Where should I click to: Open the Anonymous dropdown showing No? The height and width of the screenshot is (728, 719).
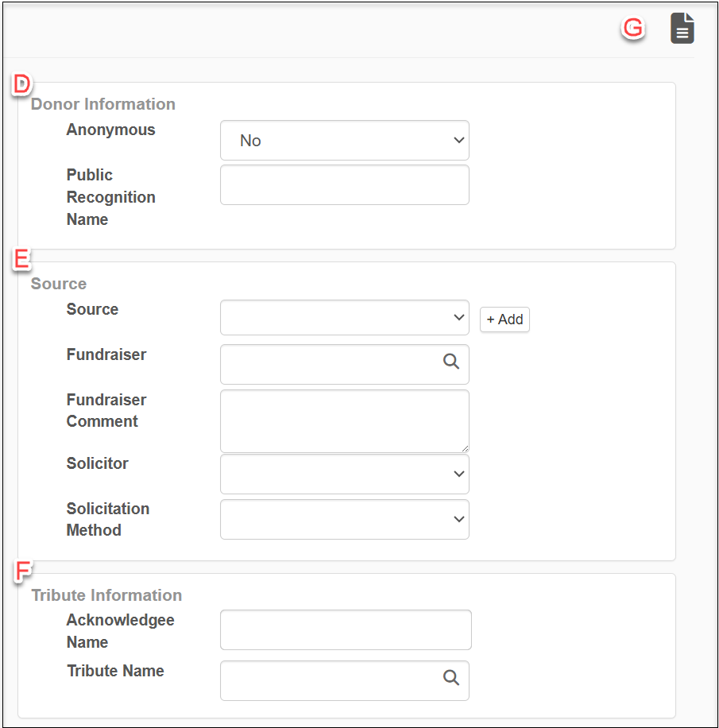pos(345,140)
